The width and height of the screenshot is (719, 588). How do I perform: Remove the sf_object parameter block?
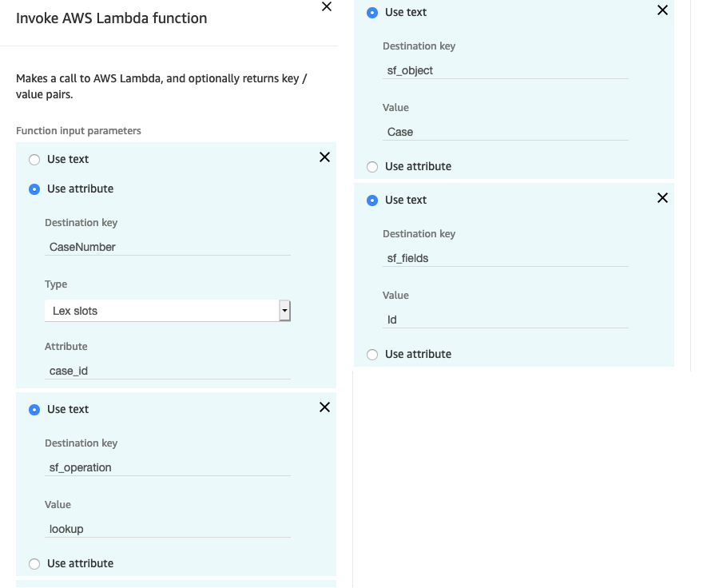(662, 10)
